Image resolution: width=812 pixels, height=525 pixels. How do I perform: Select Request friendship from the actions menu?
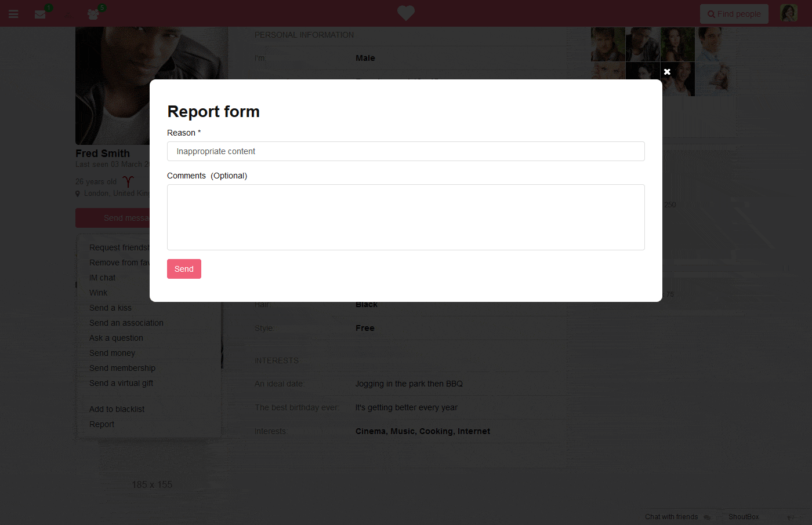119,247
